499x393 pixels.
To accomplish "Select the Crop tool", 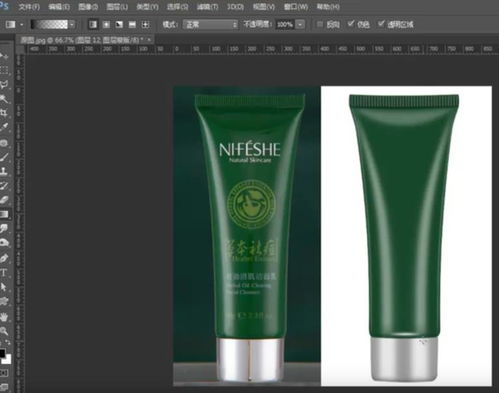I will click(4, 113).
